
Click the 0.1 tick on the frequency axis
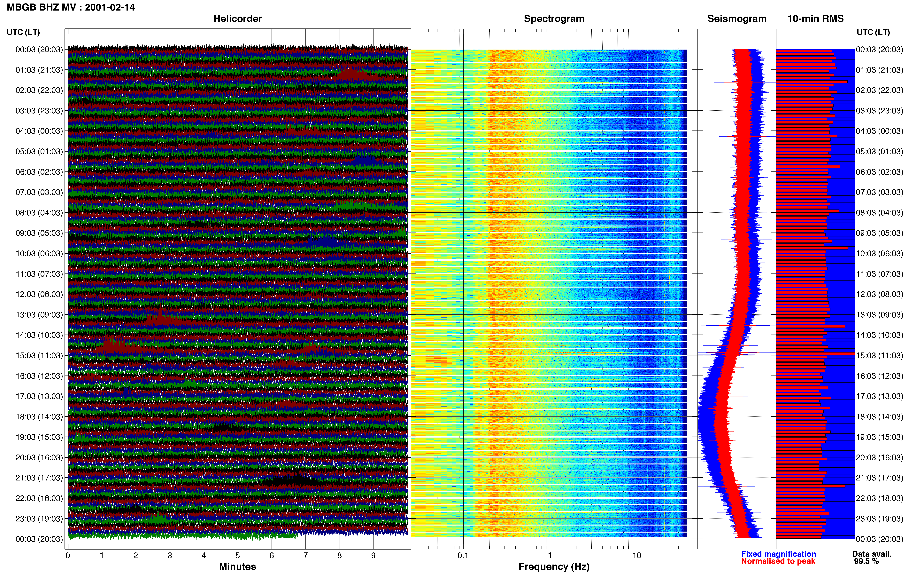(x=463, y=555)
